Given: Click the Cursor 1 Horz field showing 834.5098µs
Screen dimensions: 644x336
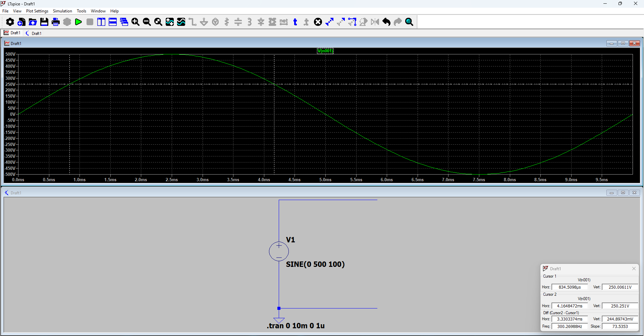Looking at the screenshot, I should point(570,287).
